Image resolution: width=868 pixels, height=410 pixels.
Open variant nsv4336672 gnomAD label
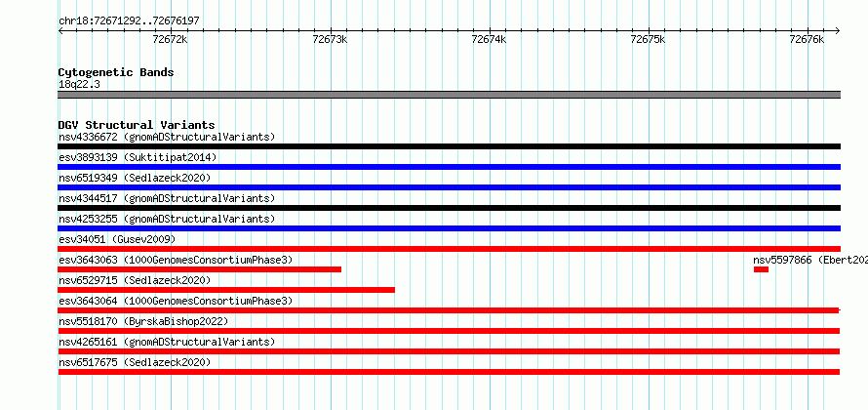coord(167,137)
